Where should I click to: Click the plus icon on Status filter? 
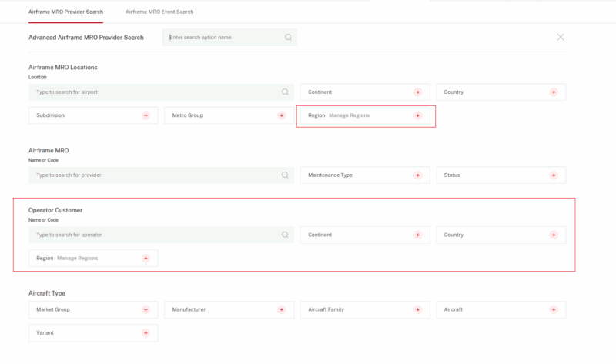pos(553,175)
